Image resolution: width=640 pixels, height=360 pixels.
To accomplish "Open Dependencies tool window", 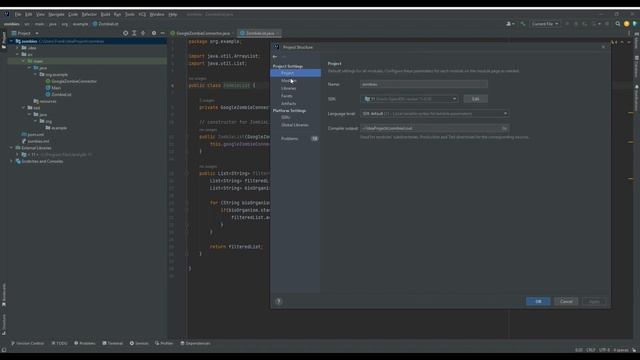I will click(196, 343).
